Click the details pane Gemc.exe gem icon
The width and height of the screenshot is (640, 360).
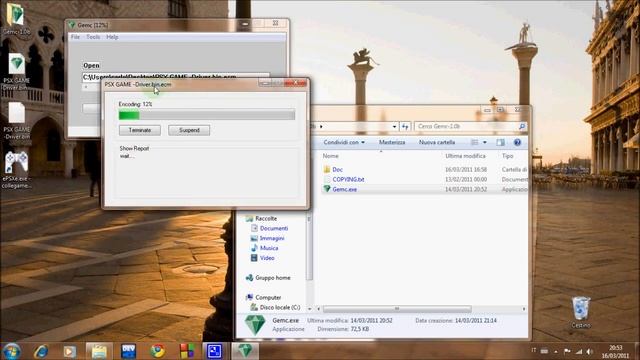(254, 324)
